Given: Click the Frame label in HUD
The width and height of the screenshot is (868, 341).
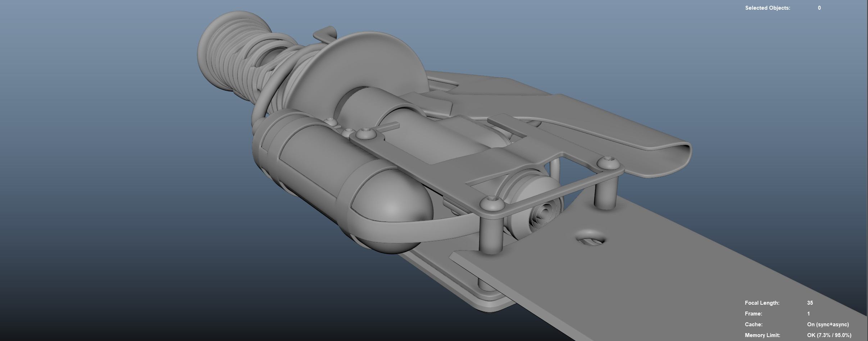Looking at the screenshot, I should pyautogui.click(x=754, y=314).
